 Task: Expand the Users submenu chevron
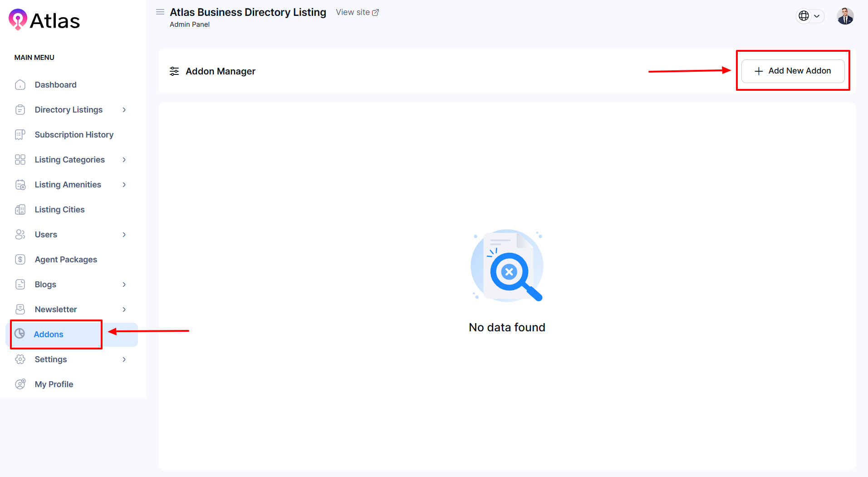coord(124,235)
